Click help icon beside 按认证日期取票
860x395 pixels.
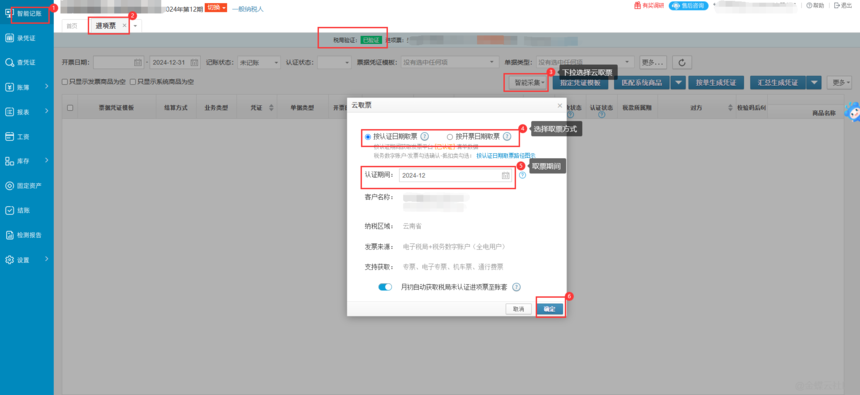pyautogui.click(x=425, y=137)
